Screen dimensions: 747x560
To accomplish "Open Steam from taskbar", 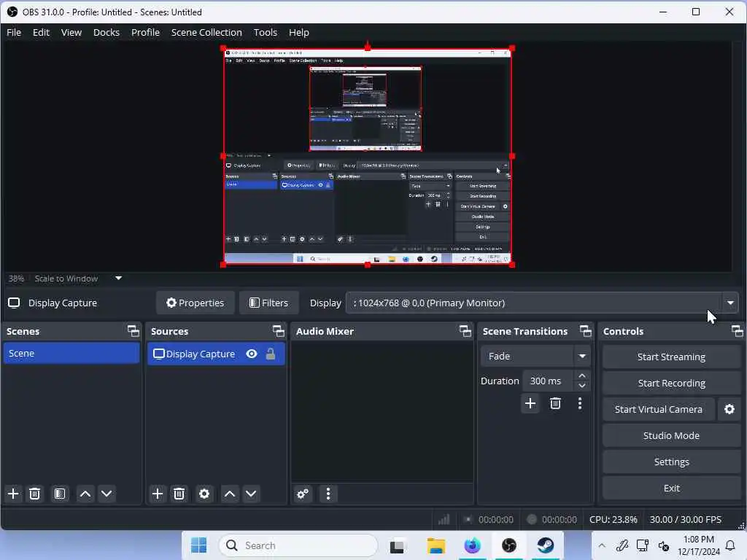I will [546, 545].
